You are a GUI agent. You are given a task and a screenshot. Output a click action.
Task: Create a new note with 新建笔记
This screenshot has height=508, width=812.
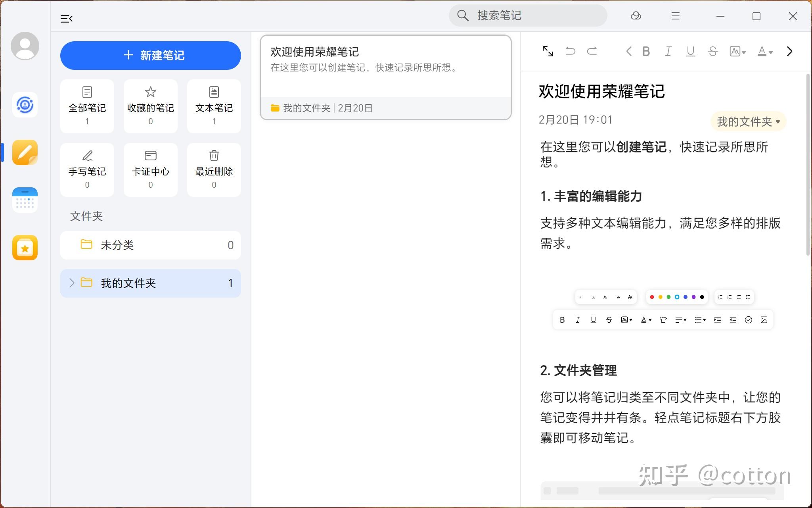tap(151, 55)
